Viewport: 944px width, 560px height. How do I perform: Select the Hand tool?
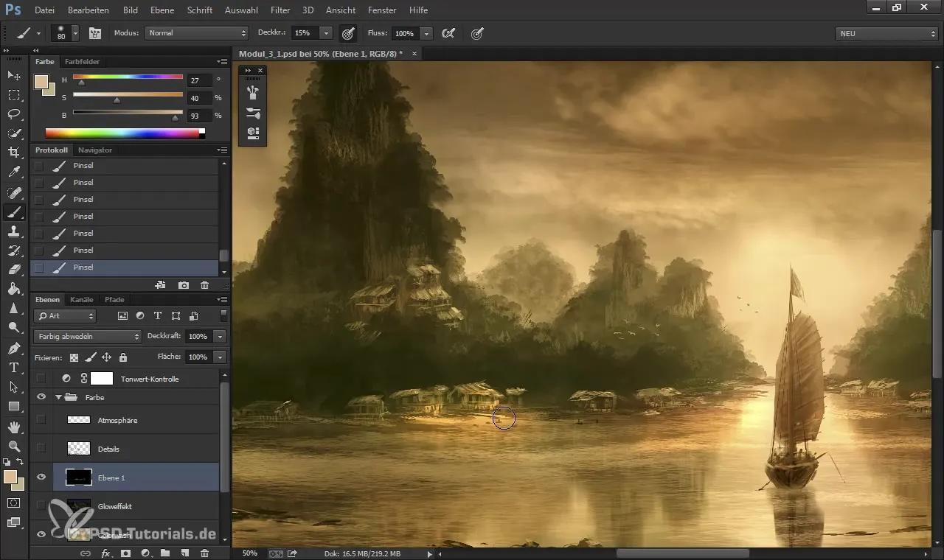14,427
